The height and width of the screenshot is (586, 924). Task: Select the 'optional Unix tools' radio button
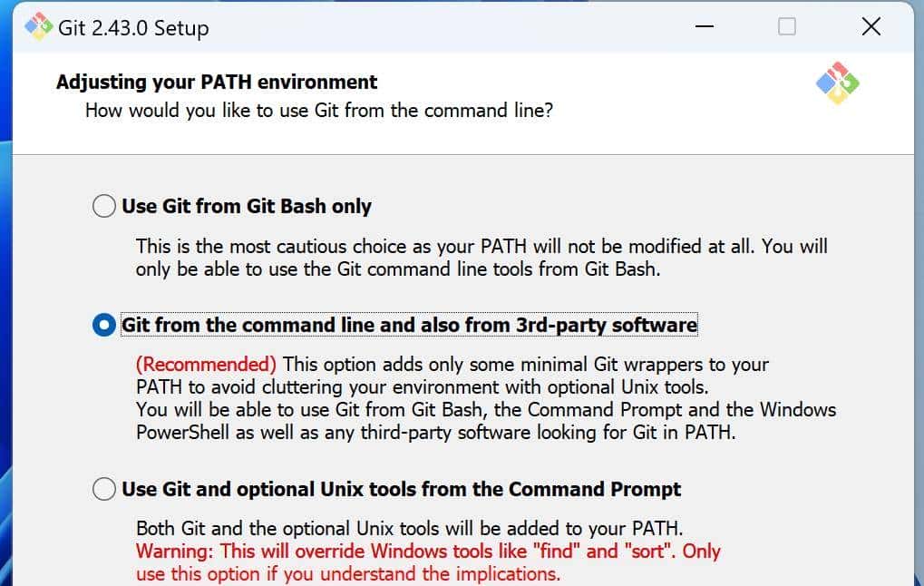(104, 490)
